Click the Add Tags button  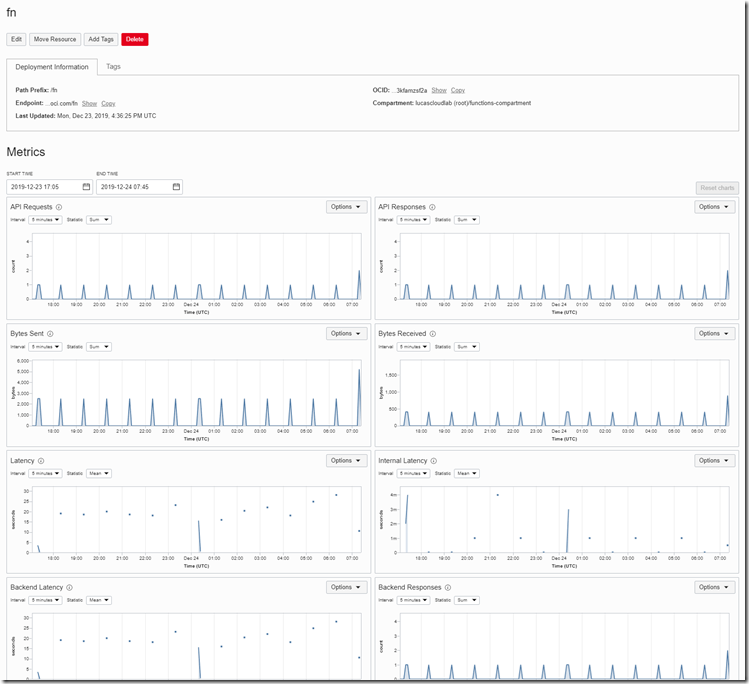tap(100, 39)
